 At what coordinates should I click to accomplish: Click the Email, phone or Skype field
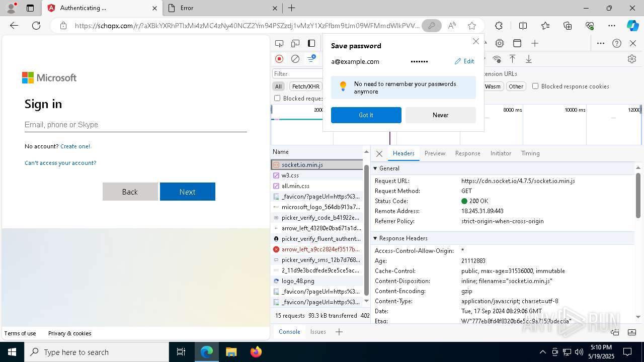tap(136, 125)
